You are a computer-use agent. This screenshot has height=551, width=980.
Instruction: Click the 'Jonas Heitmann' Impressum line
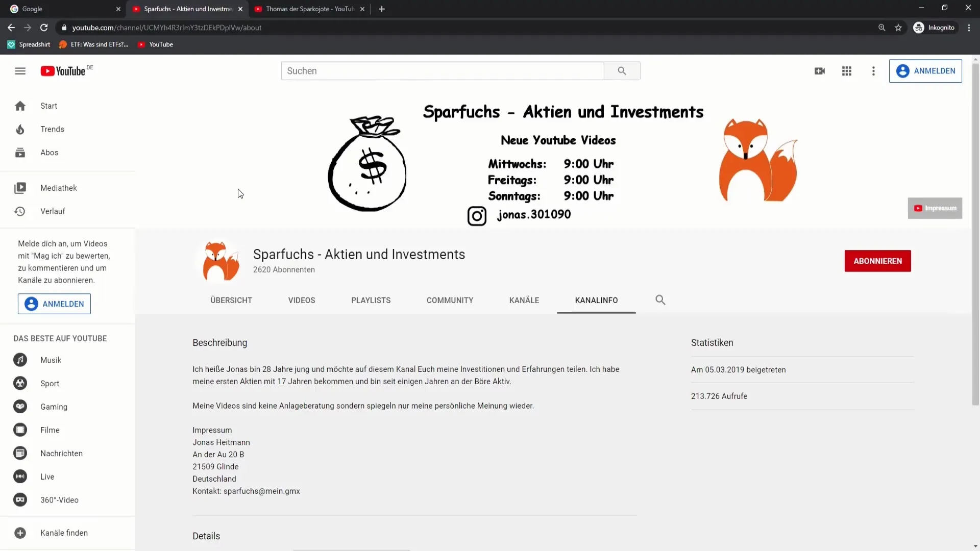pos(221,442)
